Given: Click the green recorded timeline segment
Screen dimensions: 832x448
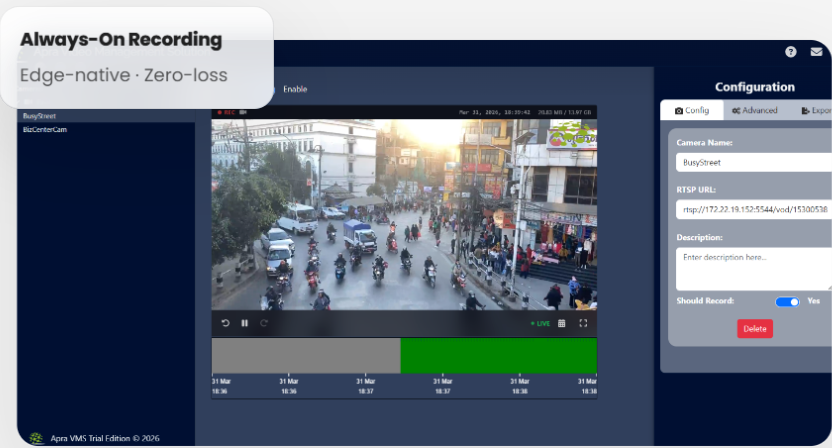Looking at the screenshot, I should coord(498,356).
